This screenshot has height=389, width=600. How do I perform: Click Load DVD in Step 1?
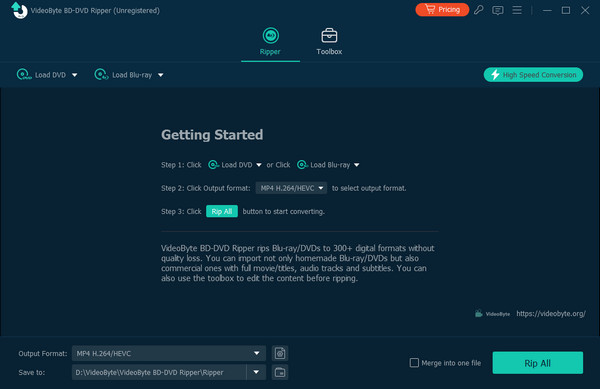[230, 165]
